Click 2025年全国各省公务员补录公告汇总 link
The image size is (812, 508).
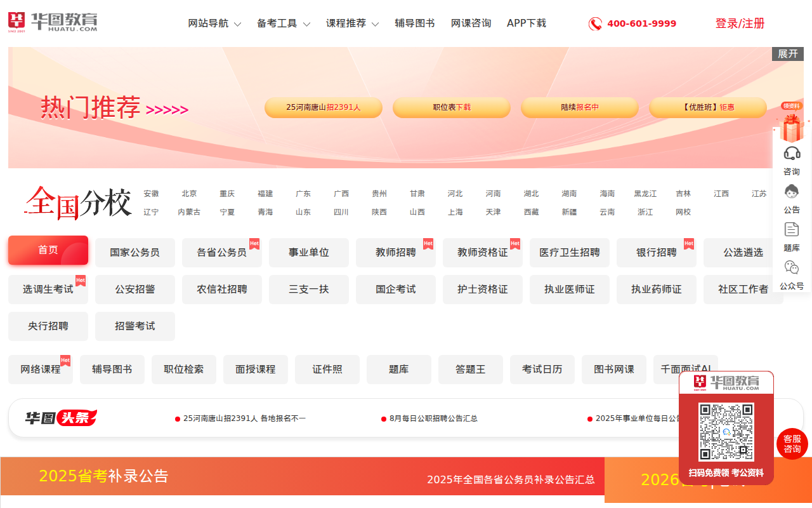pos(511,479)
